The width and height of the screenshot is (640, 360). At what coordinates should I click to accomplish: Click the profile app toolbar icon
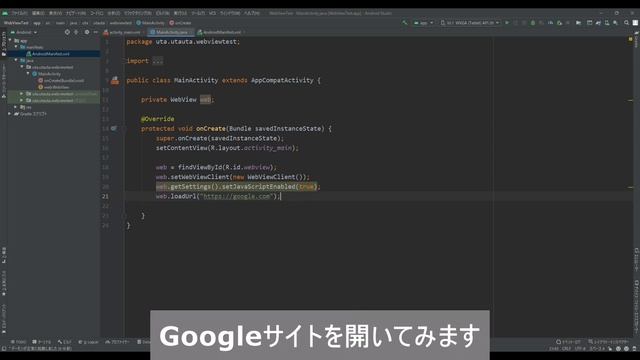pyautogui.click(x=550, y=23)
